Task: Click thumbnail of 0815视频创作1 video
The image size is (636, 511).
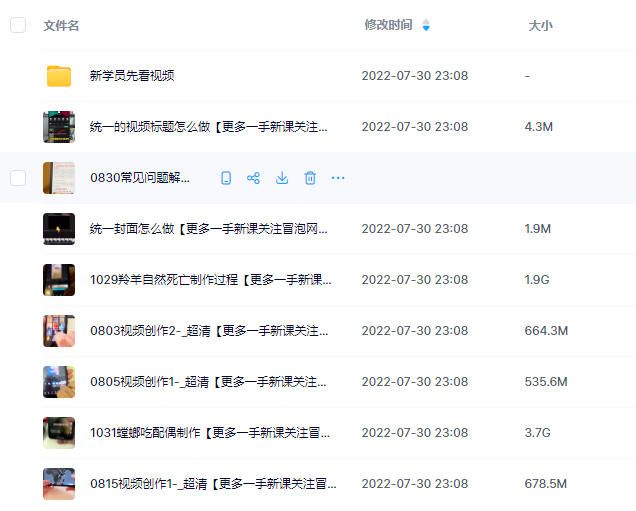Action: point(59,484)
